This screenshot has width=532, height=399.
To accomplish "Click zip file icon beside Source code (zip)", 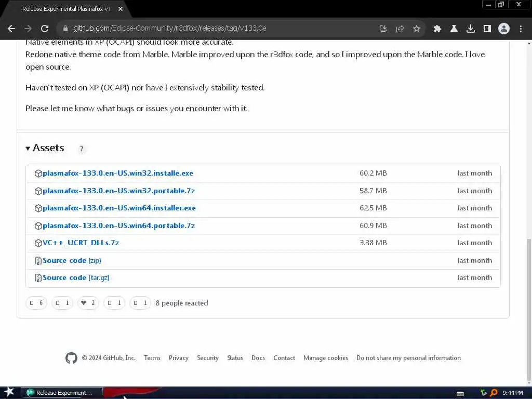I will 38,261.
